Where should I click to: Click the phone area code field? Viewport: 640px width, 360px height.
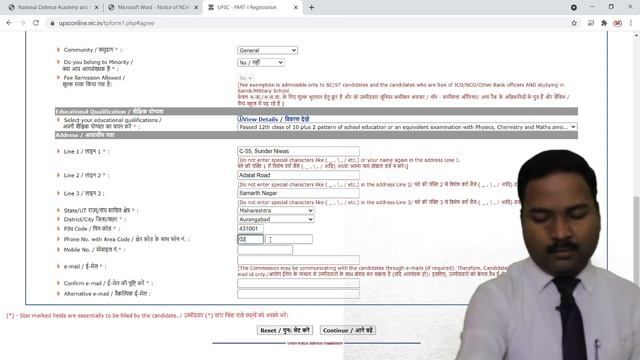(250, 239)
